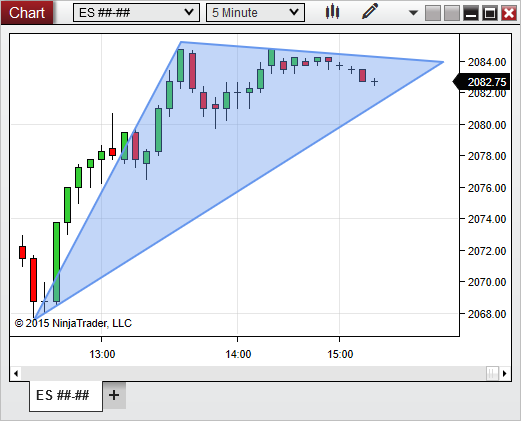Maximize the chart window

(x=490, y=13)
